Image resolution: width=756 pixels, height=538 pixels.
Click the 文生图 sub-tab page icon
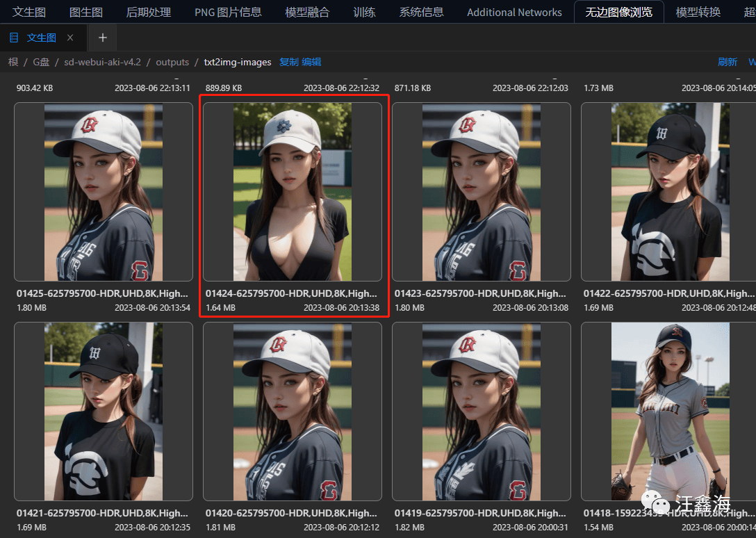click(14, 38)
